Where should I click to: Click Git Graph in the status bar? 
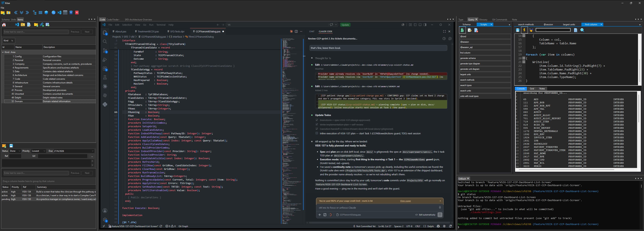click(x=183, y=226)
